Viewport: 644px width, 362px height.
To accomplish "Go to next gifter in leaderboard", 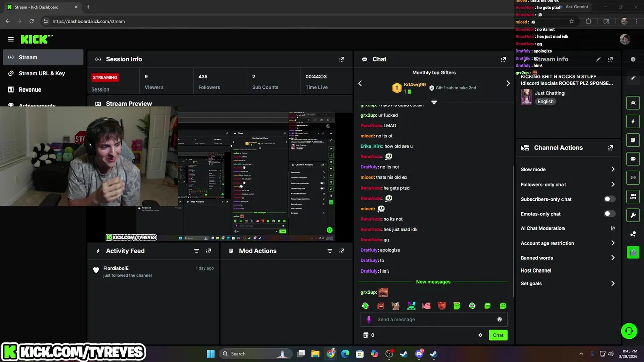I will pos(508,83).
